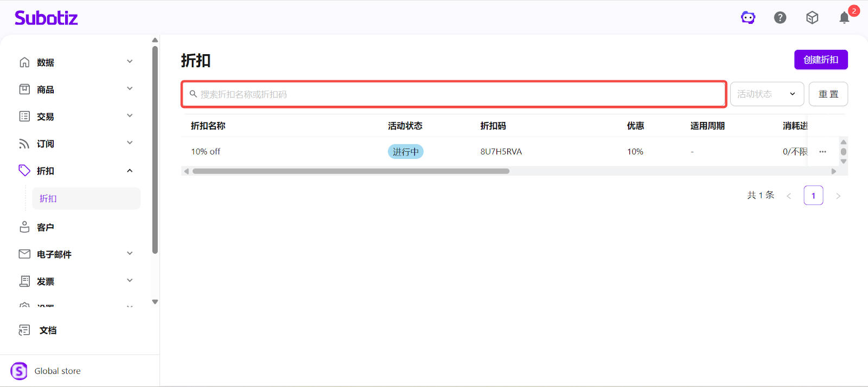Screen dimensions: 868x387
Task: Open the cube package icon in header
Action: (x=812, y=18)
